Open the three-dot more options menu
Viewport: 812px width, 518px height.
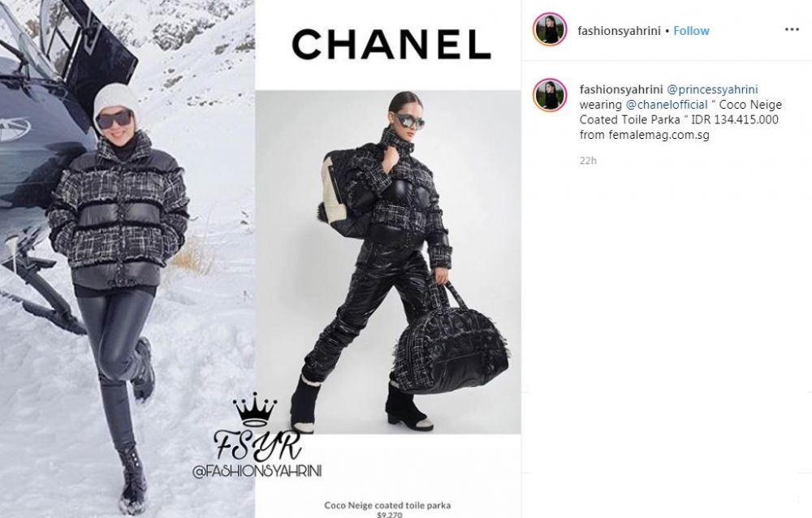(792, 30)
